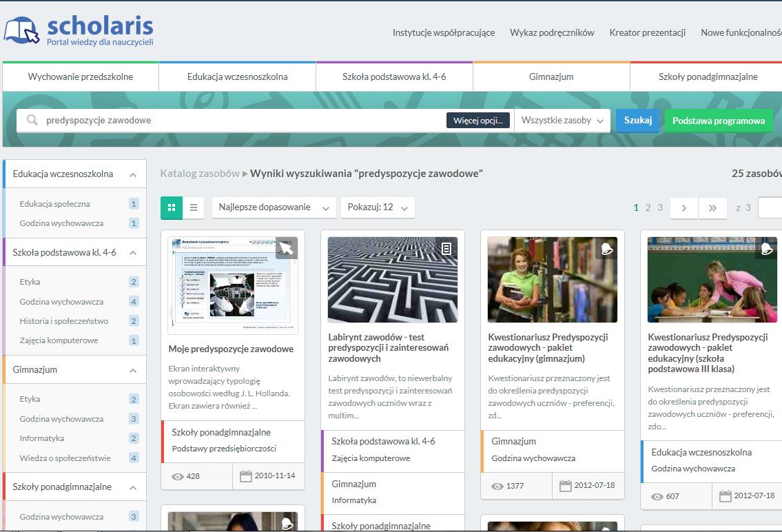Filter by Godzina wychowawcza under Szkoła podstawowa

(61, 302)
